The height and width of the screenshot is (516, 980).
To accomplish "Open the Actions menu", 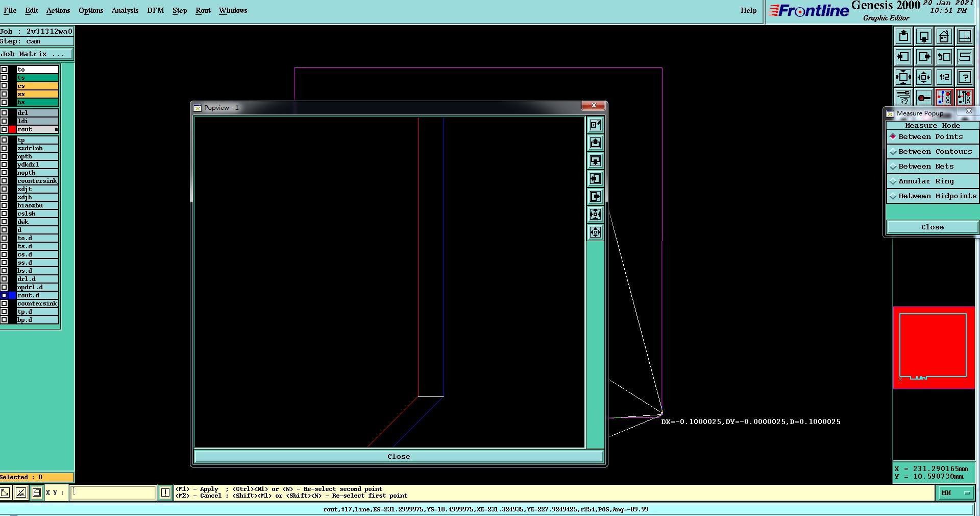I will (58, 10).
